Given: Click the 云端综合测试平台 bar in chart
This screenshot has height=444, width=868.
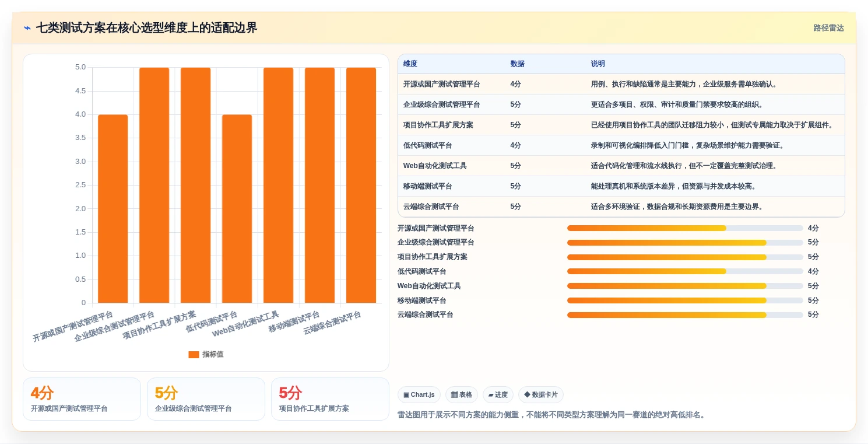Looking at the screenshot, I should tap(361, 185).
